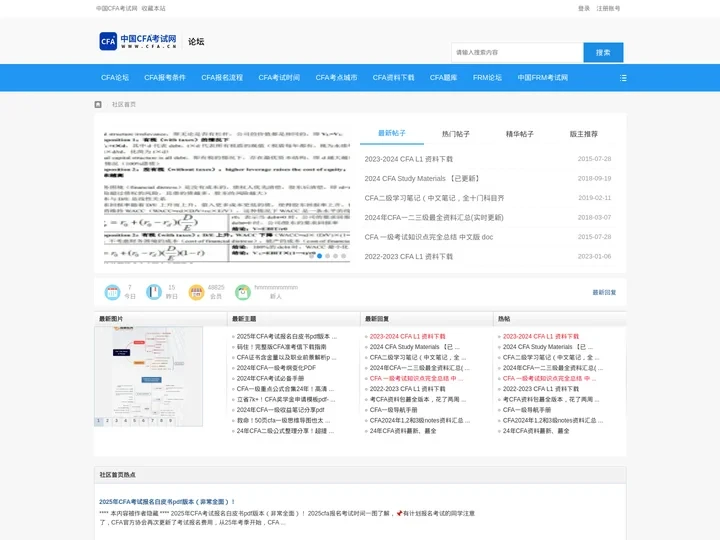Click the 注册账号 register link

pos(608,8)
